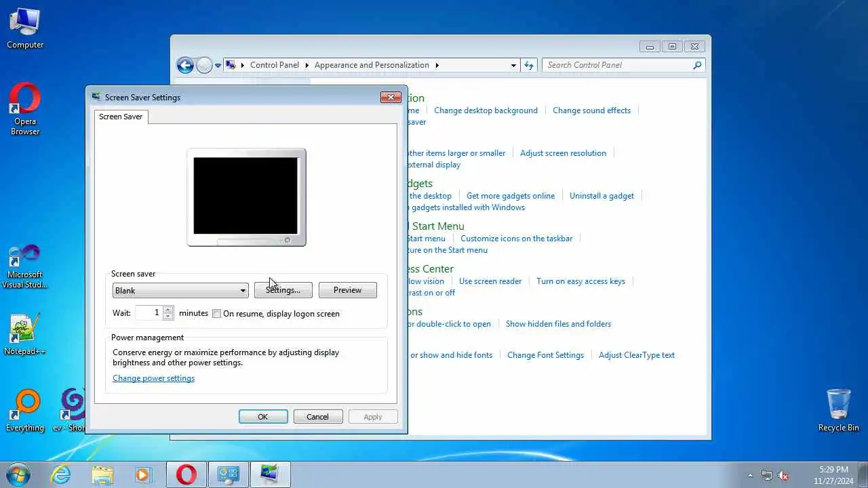
Task: Click the Wait minutes field
Action: (149, 312)
